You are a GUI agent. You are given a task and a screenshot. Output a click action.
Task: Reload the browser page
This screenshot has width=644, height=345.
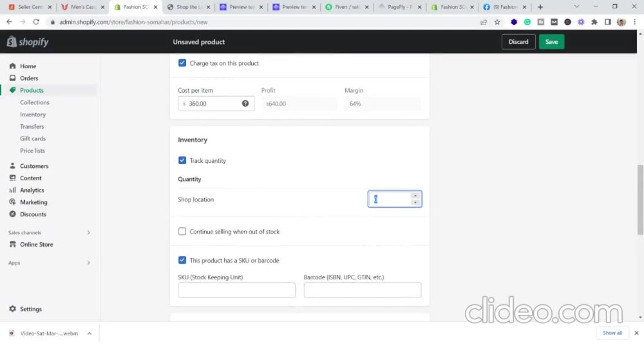point(36,22)
